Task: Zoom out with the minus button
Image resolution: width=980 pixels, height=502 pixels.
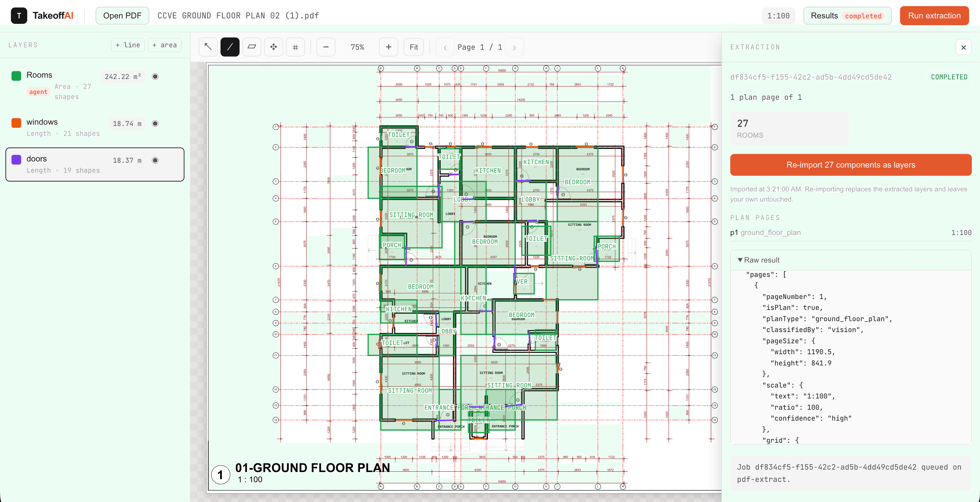Action: [326, 47]
